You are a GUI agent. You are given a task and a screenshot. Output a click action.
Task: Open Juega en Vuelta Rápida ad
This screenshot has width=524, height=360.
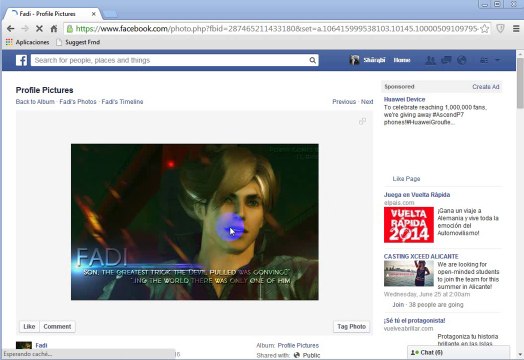[x=417, y=195]
